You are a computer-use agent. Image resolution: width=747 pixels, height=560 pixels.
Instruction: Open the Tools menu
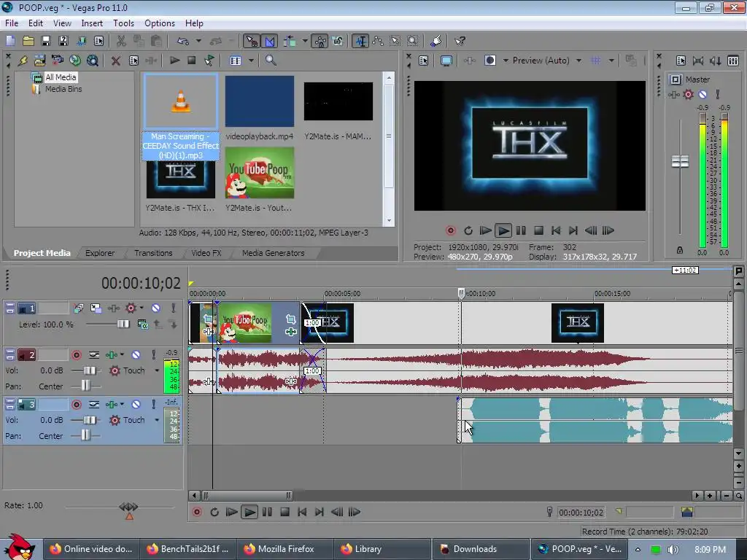tap(123, 23)
